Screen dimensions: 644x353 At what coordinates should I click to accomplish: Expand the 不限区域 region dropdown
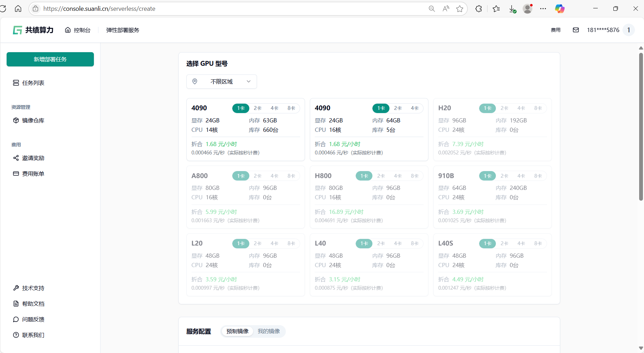tap(222, 82)
